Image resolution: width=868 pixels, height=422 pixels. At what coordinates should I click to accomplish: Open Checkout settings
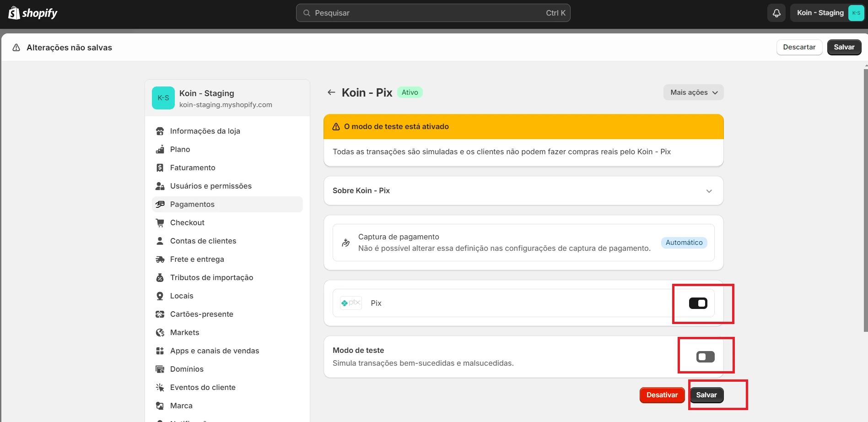(227, 222)
